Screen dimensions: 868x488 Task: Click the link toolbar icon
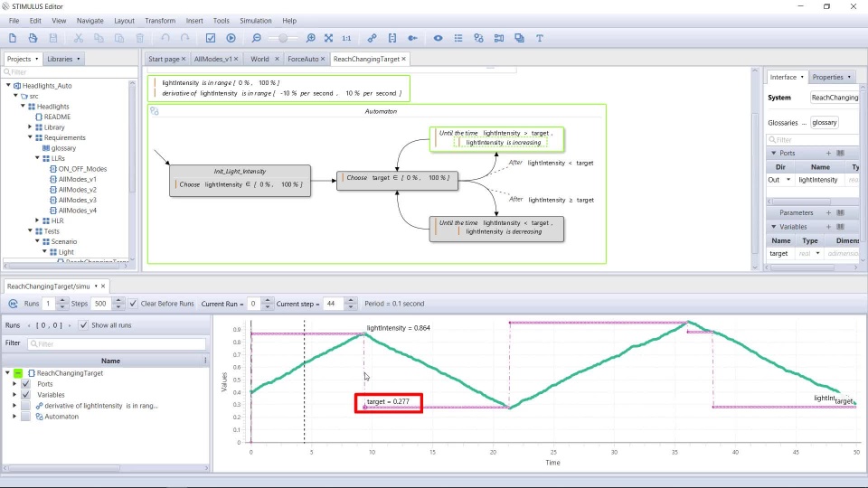pos(372,38)
